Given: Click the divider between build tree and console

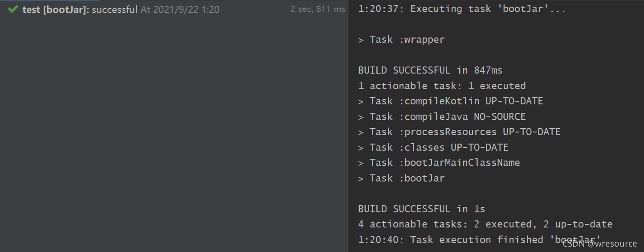Looking at the screenshot, I should (349, 126).
